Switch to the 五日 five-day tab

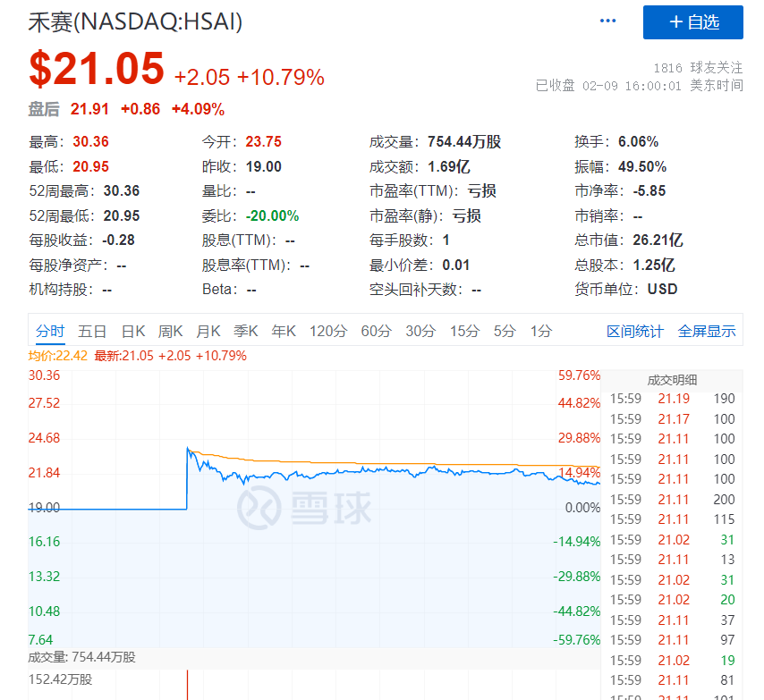coord(93,331)
